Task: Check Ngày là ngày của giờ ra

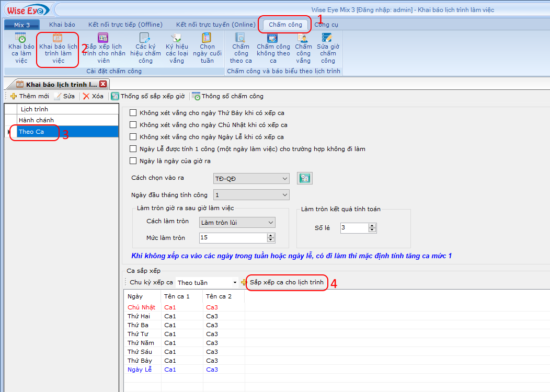Action: click(x=133, y=161)
